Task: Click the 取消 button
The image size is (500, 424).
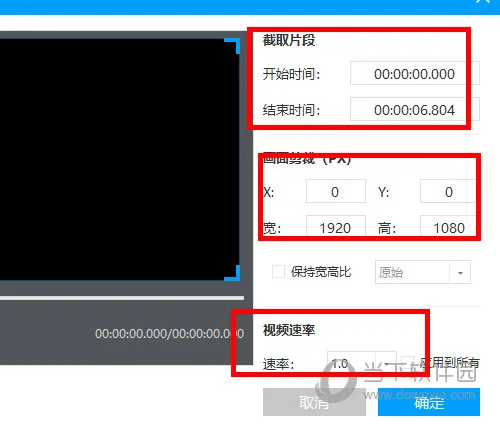Action: click(314, 402)
